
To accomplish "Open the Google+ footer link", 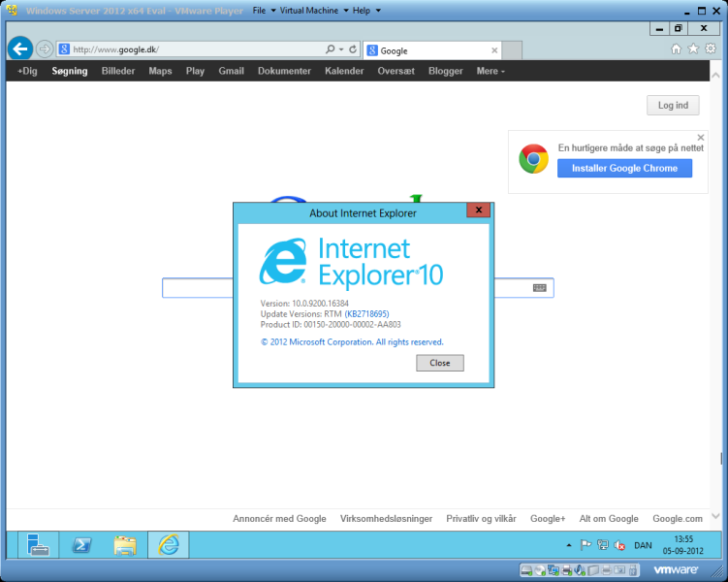I will (548, 518).
